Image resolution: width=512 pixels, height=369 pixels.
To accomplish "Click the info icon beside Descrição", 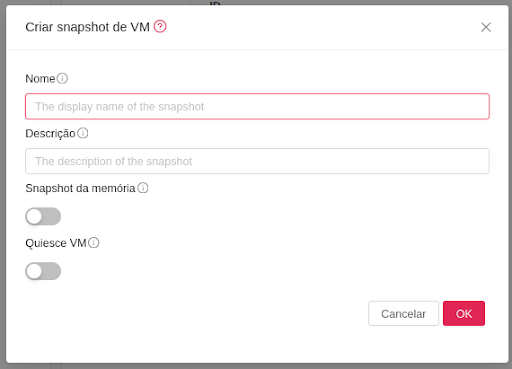I will [83, 133].
